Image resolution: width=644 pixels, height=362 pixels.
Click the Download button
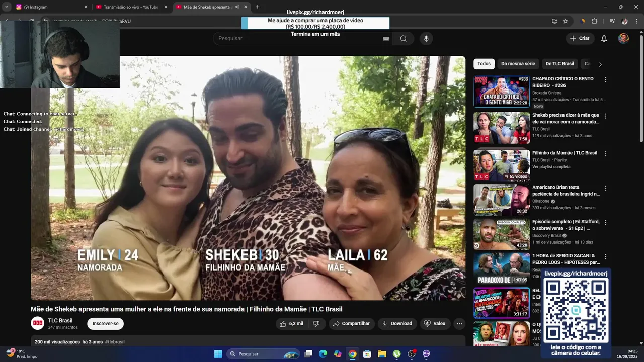[x=397, y=324]
